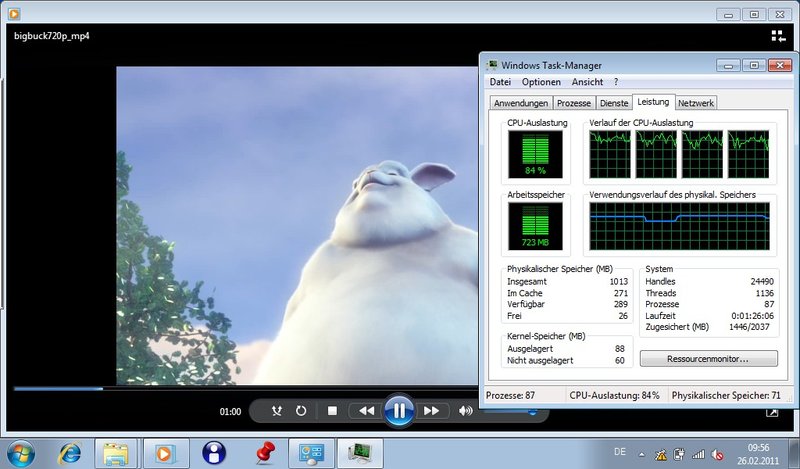Switch to the Anwendungen tab
Image resolution: width=800 pixels, height=469 pixels.
[x=521, y=103]
